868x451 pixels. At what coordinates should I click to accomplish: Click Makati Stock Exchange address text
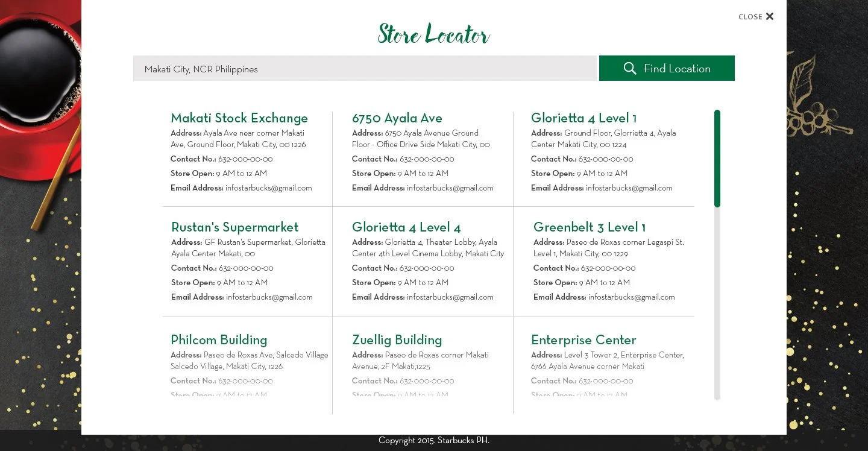pos(238,139)
